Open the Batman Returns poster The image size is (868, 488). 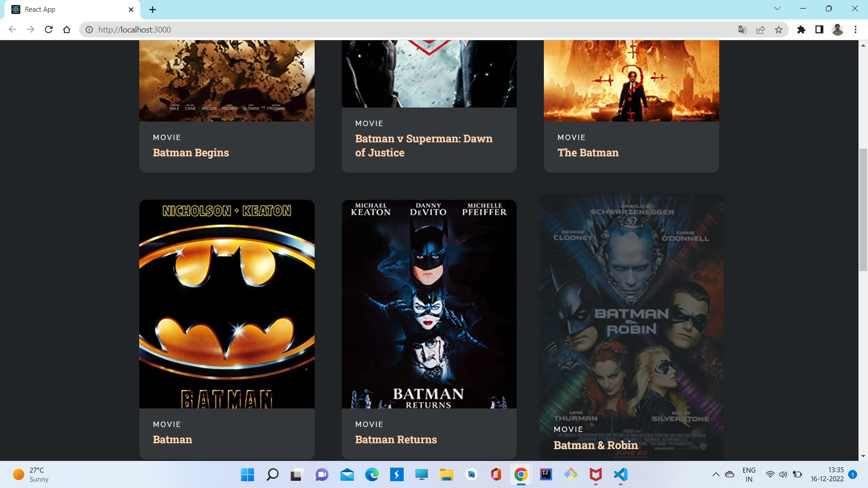(429, 304)
